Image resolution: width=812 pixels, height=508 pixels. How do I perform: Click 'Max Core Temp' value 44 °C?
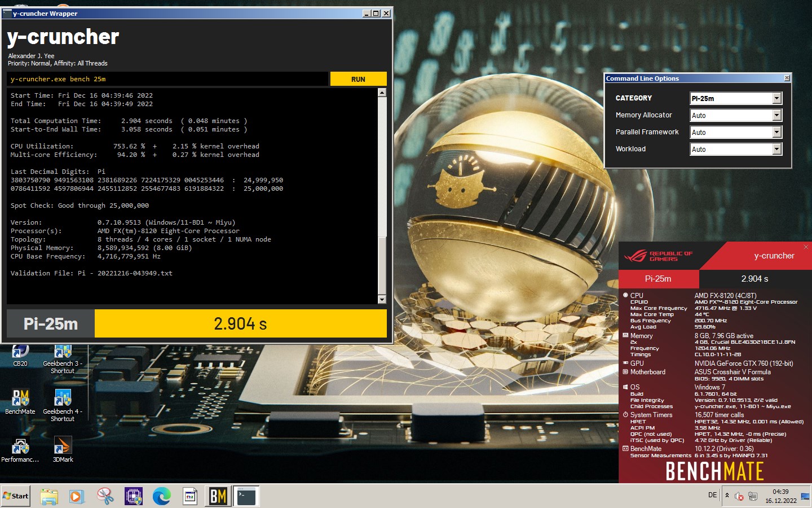[701, 314]
